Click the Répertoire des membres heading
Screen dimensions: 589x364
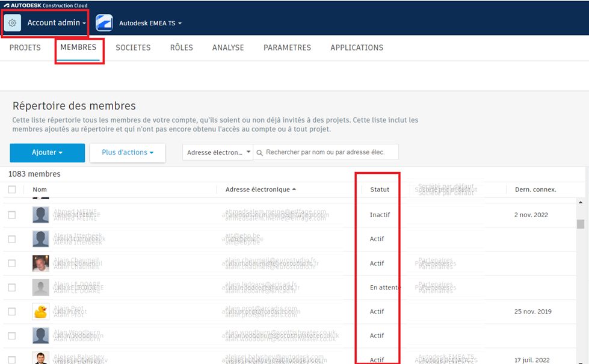tap(74, 106)
